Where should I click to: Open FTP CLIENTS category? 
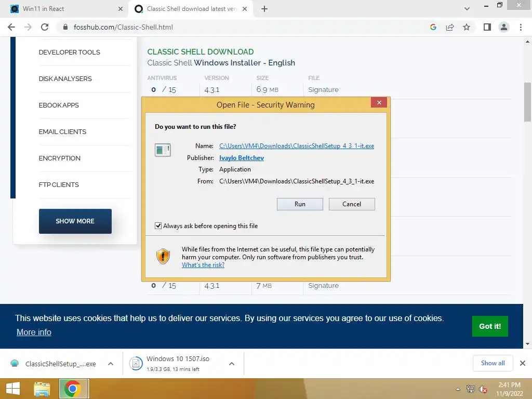[59, 184]
